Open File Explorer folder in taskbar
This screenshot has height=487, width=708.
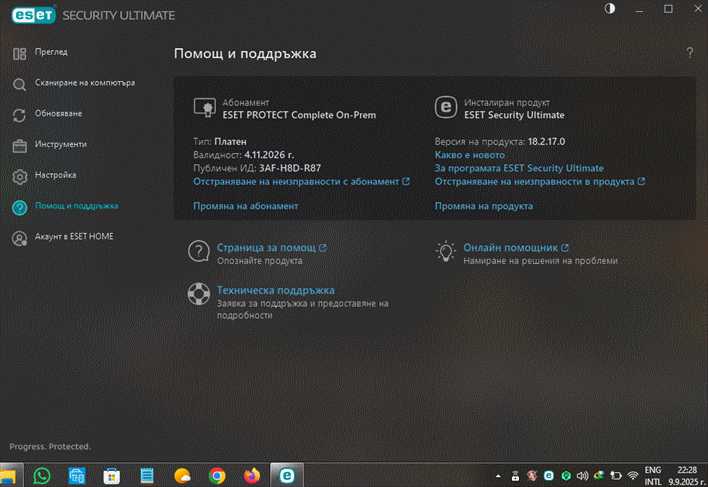(8, 476)
